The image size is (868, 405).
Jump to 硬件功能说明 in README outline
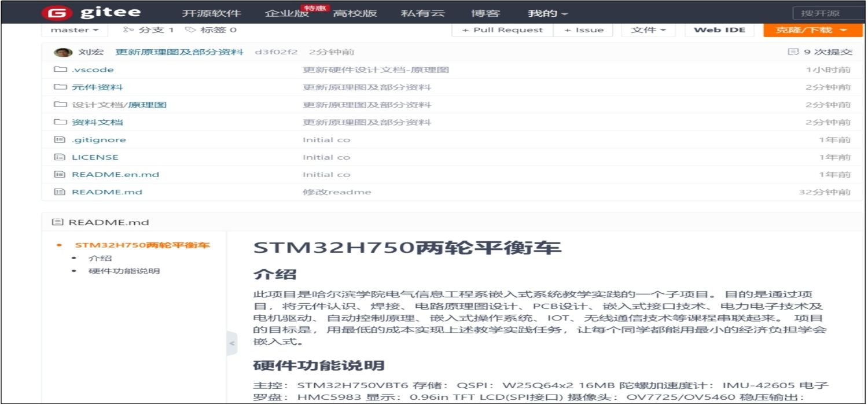pos(124,271)
